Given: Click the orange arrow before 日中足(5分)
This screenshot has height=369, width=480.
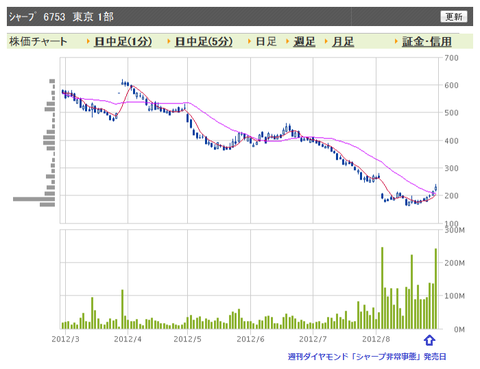Looking at the screenshot, I should (169, 41).
